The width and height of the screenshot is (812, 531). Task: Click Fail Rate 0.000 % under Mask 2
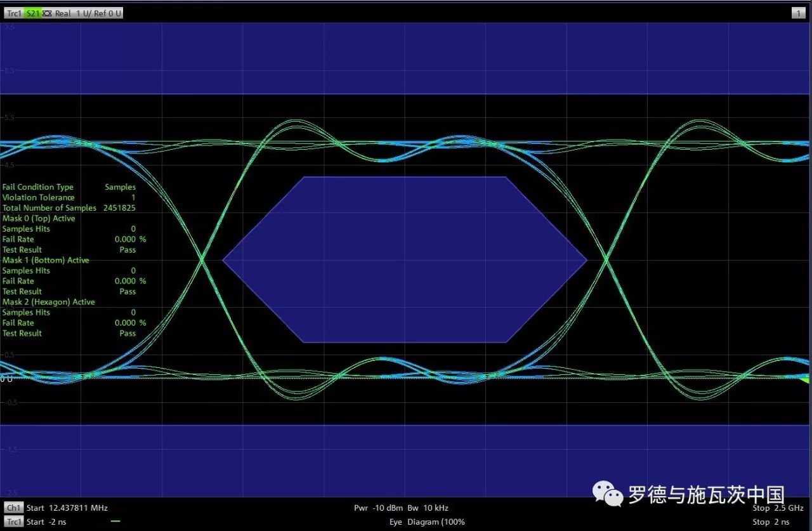pos(74,323)
